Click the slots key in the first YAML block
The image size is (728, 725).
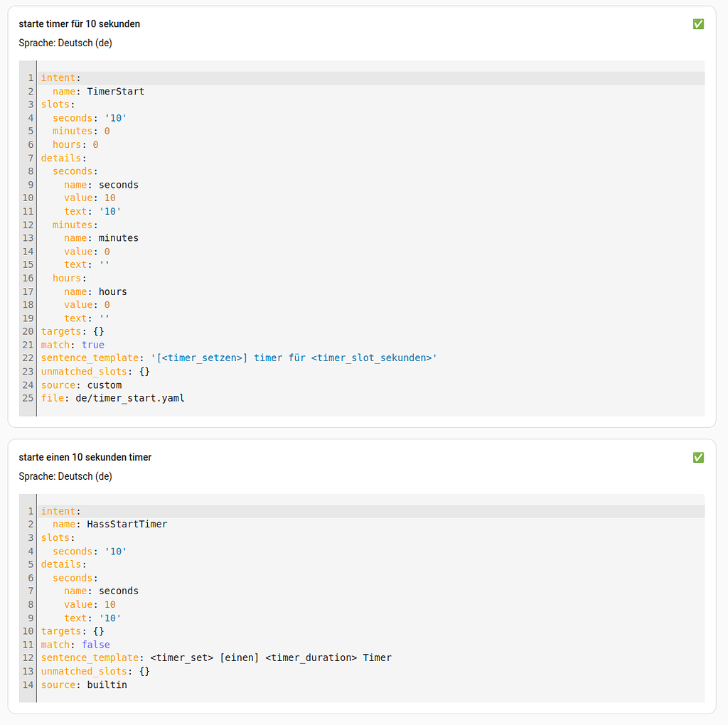[x=55, y=104]
